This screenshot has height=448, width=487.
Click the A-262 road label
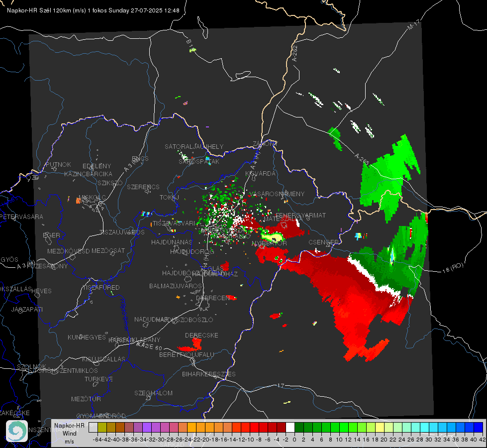click(295, 53)
